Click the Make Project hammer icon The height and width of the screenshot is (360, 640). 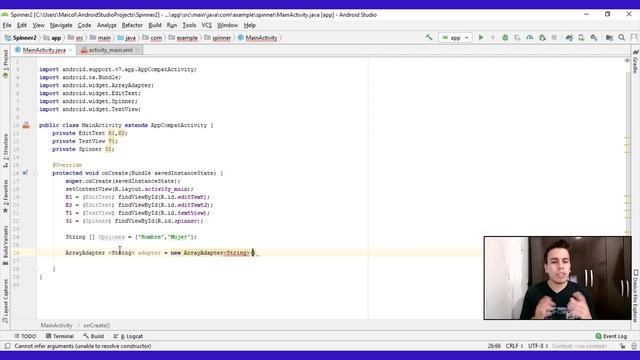point(429,38)
